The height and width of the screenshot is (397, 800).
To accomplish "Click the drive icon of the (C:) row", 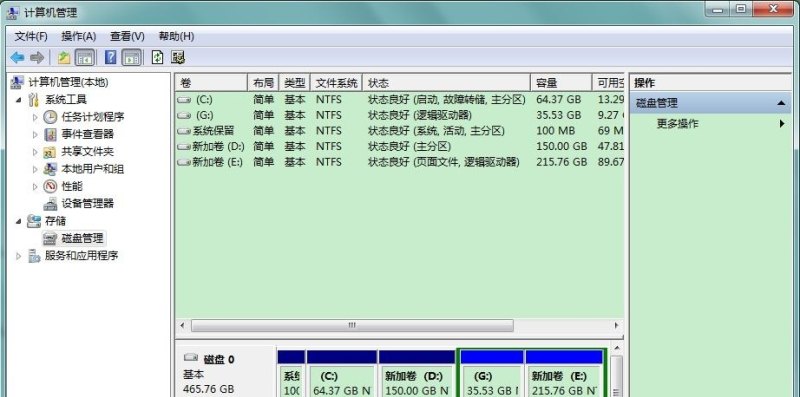I will pyautogui.click(x=184, y=100).
